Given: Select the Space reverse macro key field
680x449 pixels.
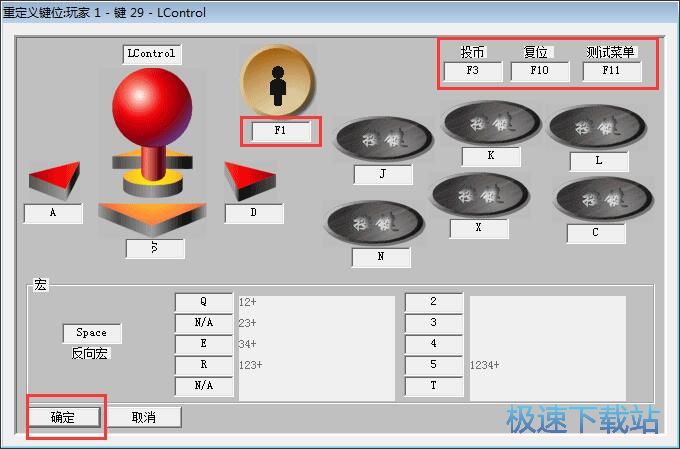Looking at the screenshot, I should 92,333.
